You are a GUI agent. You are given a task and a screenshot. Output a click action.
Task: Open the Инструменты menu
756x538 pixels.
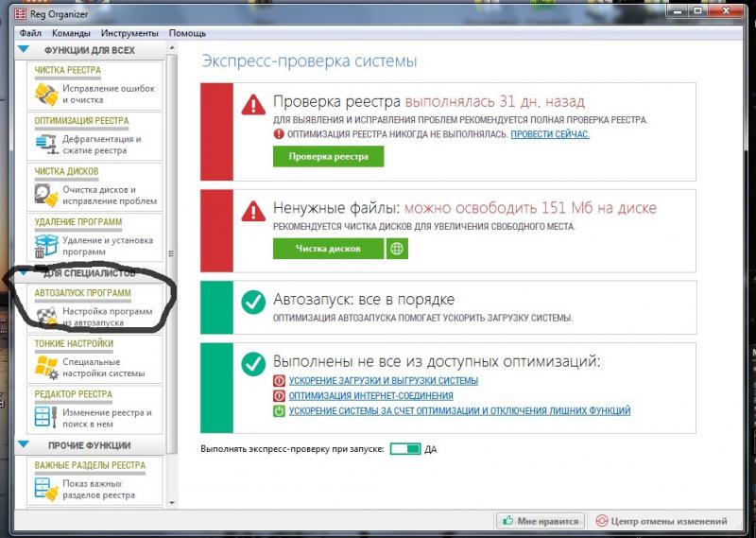(x=129, y=33)
